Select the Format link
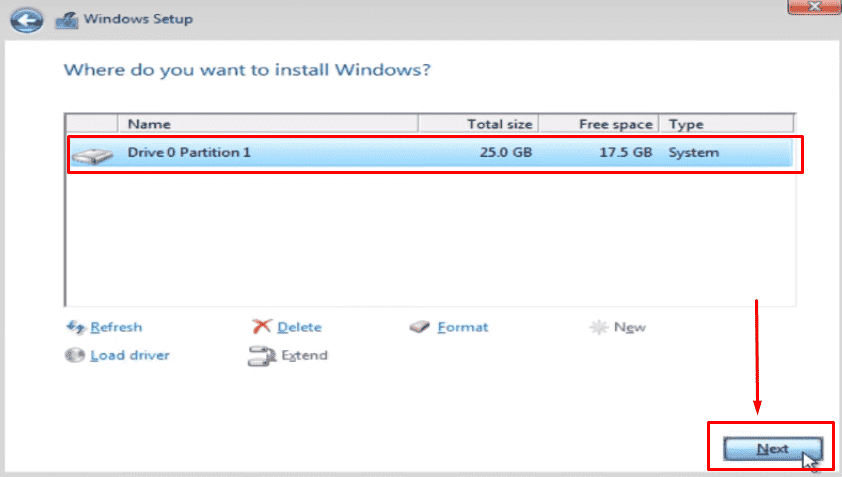This screenshot has width=842, height=477. click(463, 327)
